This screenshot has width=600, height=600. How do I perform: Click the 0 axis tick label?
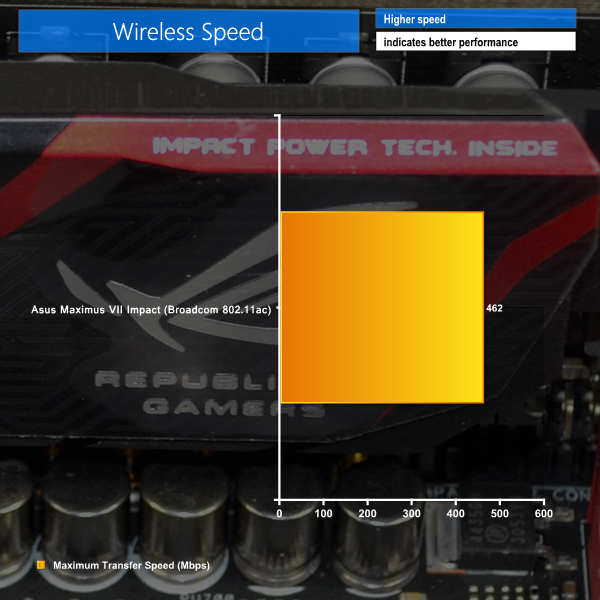pos(279,514)
